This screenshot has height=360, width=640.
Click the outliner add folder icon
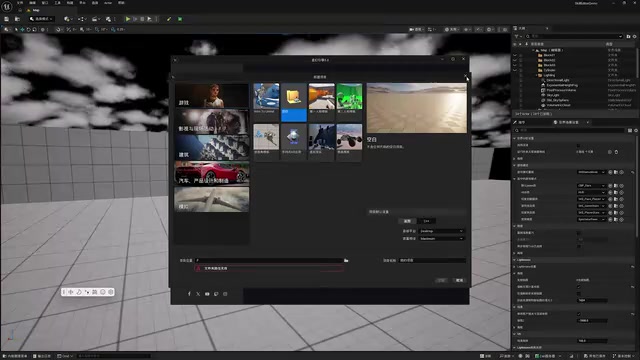[629, 36]
